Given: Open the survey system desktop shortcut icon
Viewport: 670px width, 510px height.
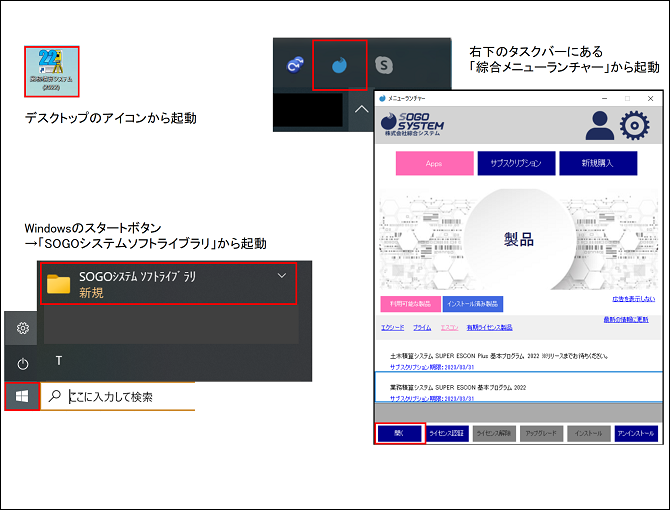Looking at the screenshot, I should 51,71.
